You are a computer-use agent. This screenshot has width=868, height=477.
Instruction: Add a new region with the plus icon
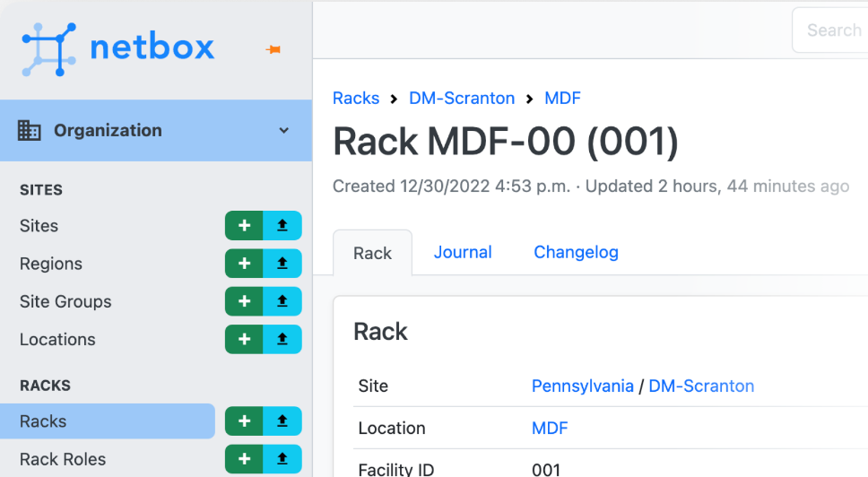[x=244, y=264]
